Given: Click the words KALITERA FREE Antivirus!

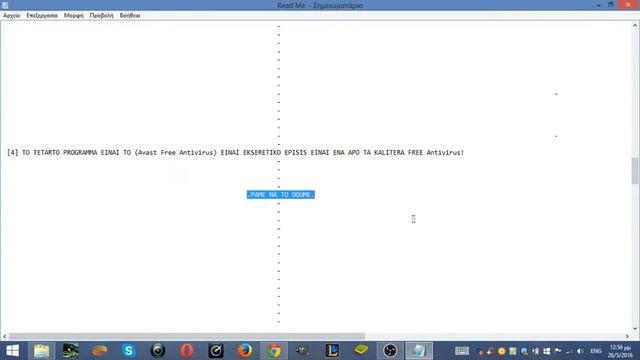Looking at the screenshot, I should [419, 153].
